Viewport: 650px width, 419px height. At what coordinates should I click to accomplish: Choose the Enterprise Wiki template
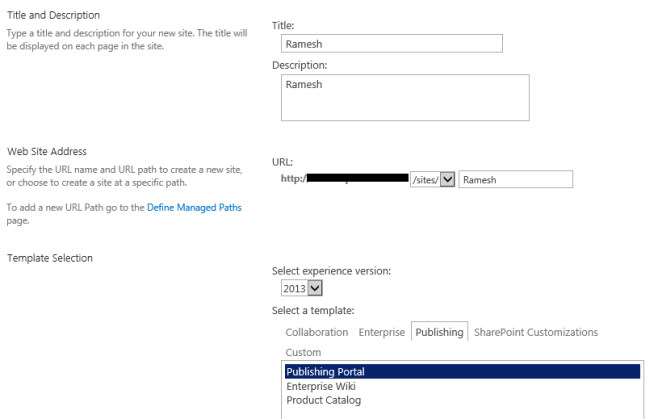pyautogui.click(x=321, y=385)
